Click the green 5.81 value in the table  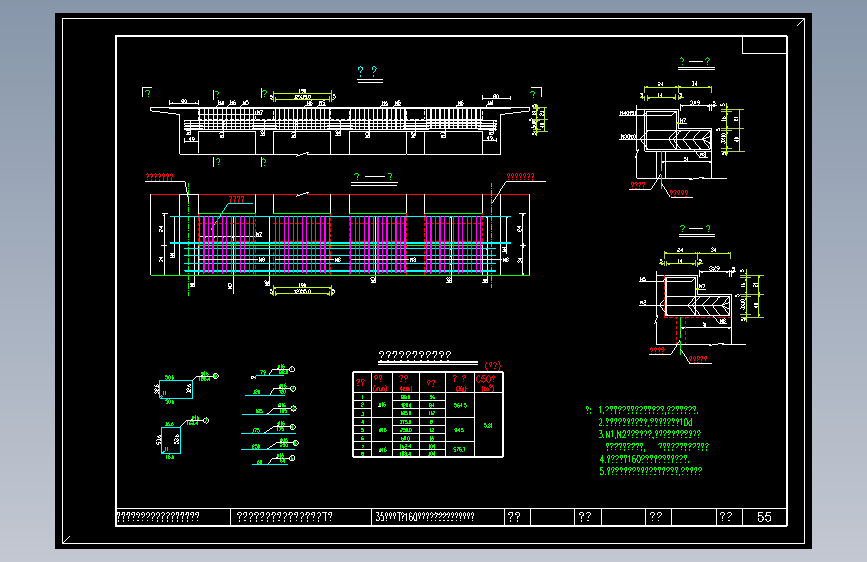pos(488,425)
